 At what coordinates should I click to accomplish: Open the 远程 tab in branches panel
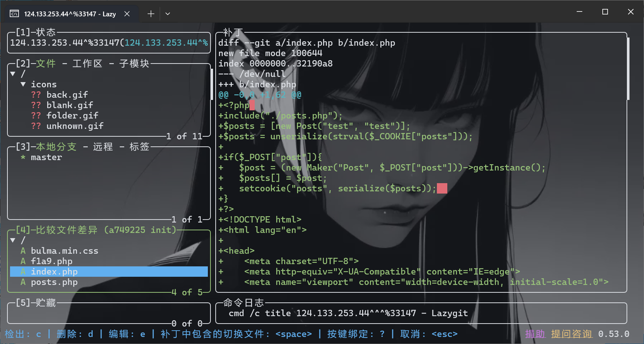pos(103,147)
